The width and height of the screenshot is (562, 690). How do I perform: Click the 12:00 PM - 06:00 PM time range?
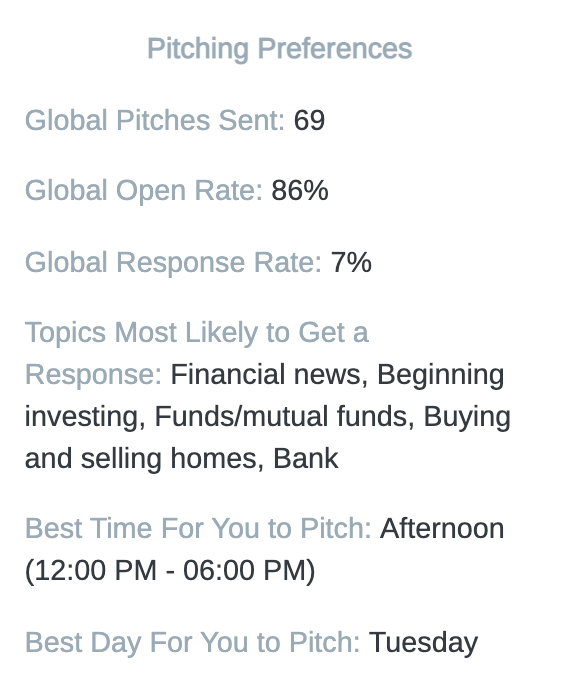[170, 570]
